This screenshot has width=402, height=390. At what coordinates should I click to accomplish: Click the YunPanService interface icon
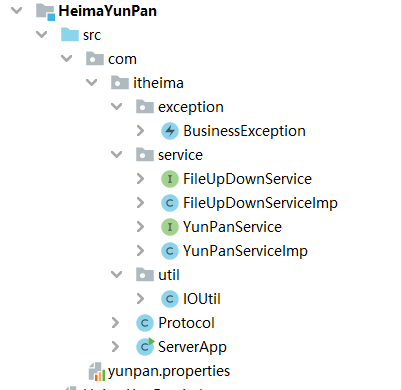tap(170, 227)
